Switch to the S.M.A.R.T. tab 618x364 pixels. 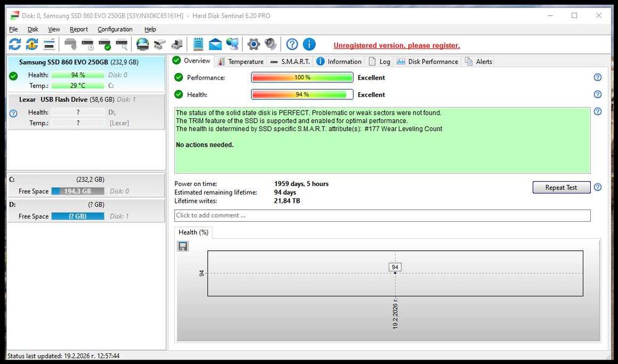(x=290, y=61)
